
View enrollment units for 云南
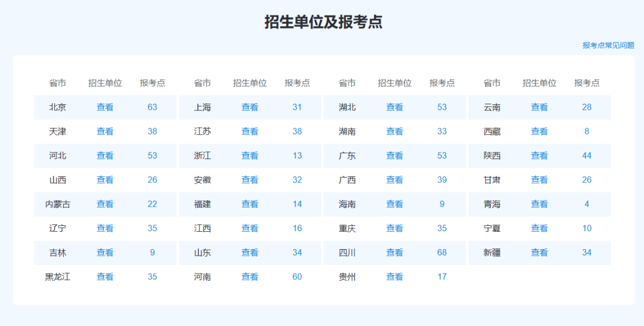pos(540,107)
